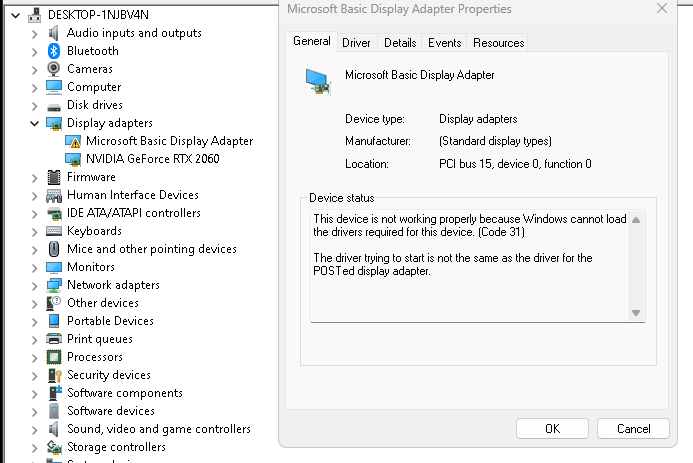Select the Human Interface Devices label
The height and width of the screenshot is (463, 693).
pyautogui.click(x=133, y=195)
